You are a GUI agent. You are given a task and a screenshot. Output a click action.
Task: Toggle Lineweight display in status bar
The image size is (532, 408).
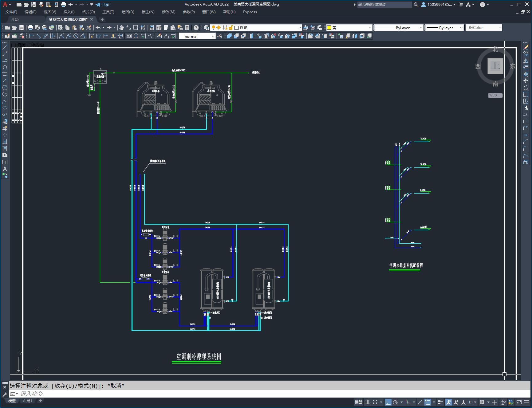pos(440,402)
